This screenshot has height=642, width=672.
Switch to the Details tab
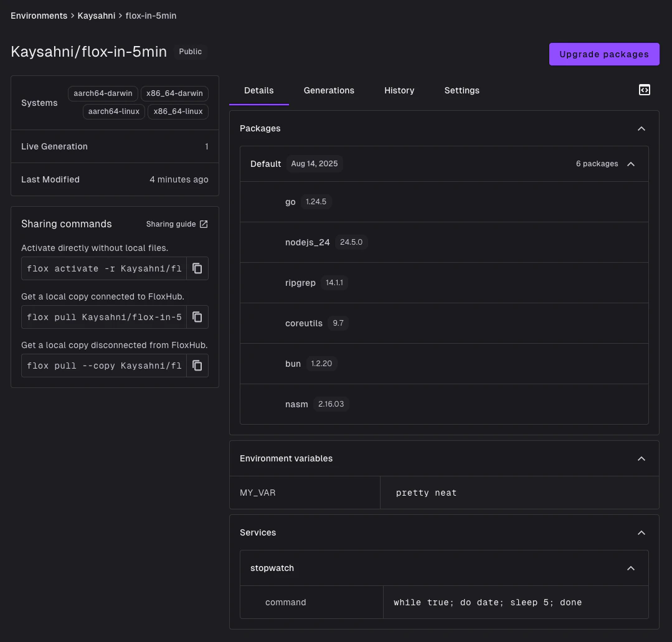tap(259, 90)
